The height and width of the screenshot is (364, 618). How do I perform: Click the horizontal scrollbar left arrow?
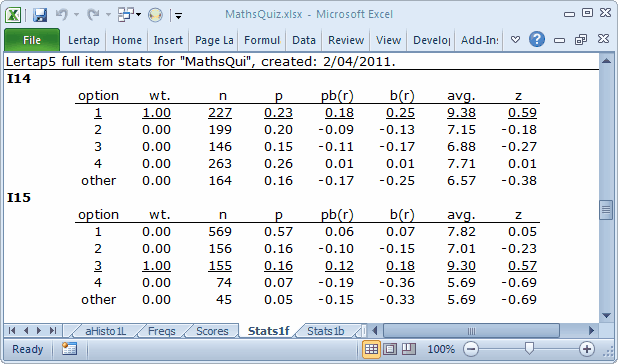(x=375, y=331)
